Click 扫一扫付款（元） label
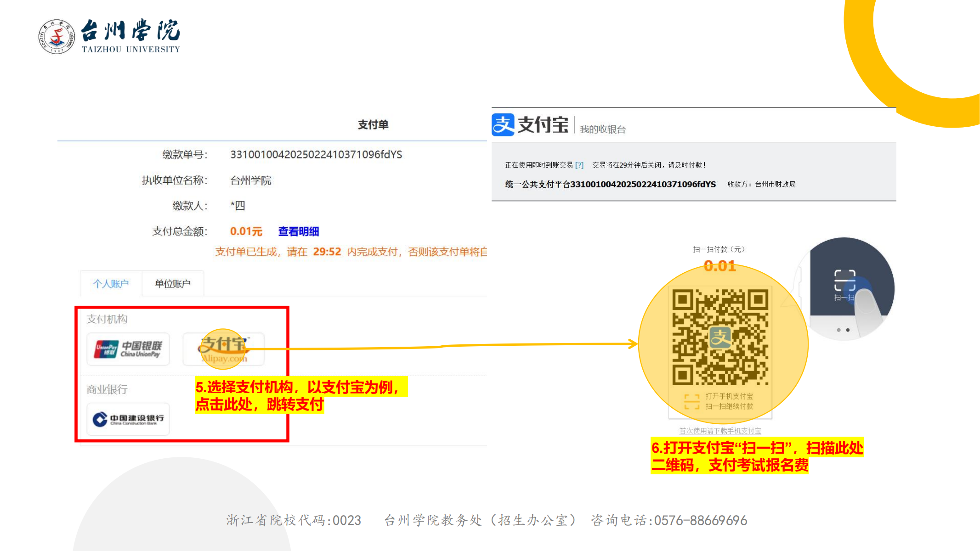980x551 pixels. pos(719,249)
